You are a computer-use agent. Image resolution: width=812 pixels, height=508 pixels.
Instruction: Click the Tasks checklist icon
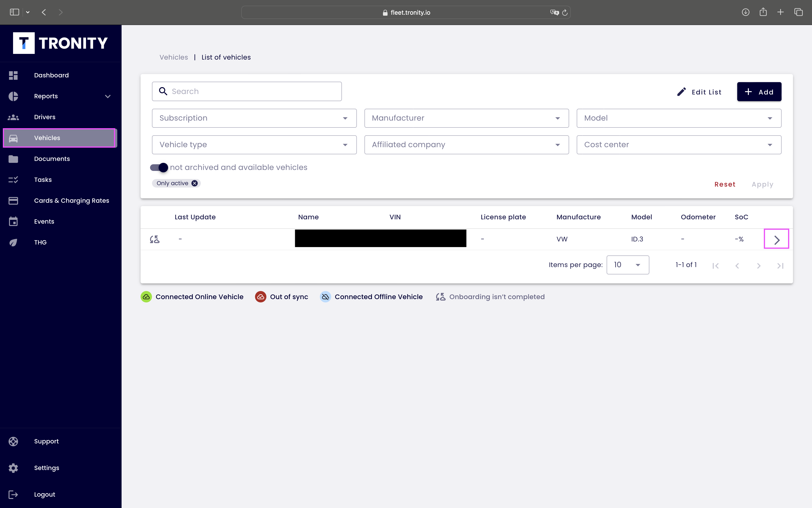[14, 180]
